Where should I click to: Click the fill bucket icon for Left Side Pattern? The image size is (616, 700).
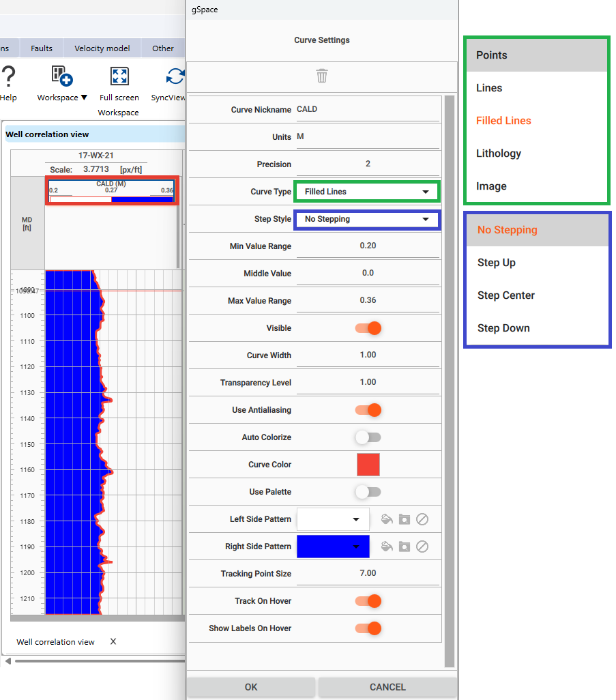(x=387, y=519)
